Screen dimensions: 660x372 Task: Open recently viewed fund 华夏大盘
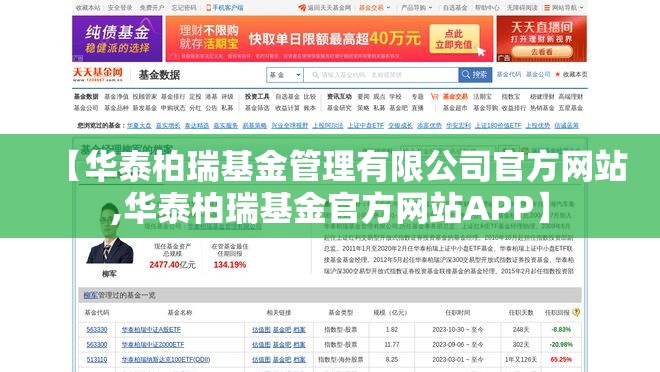point(139,125)
